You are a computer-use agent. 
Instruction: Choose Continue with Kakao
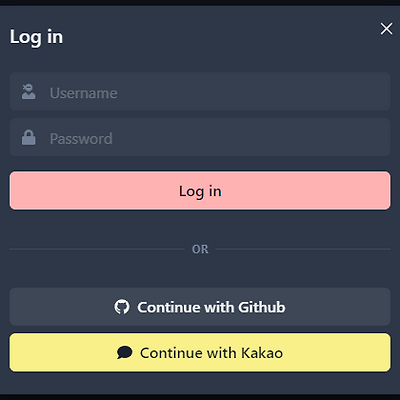(200, 352)
